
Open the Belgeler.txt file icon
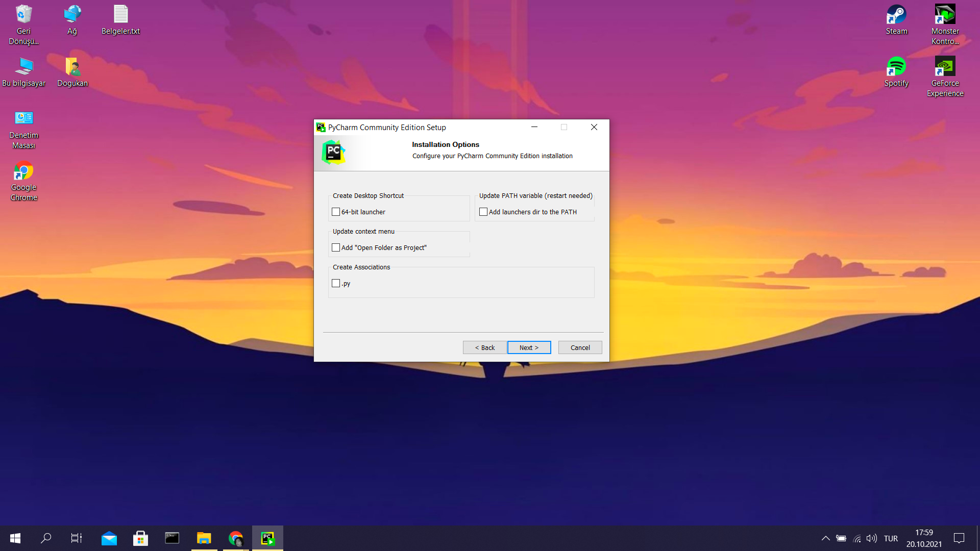click(x=120, y=19)
